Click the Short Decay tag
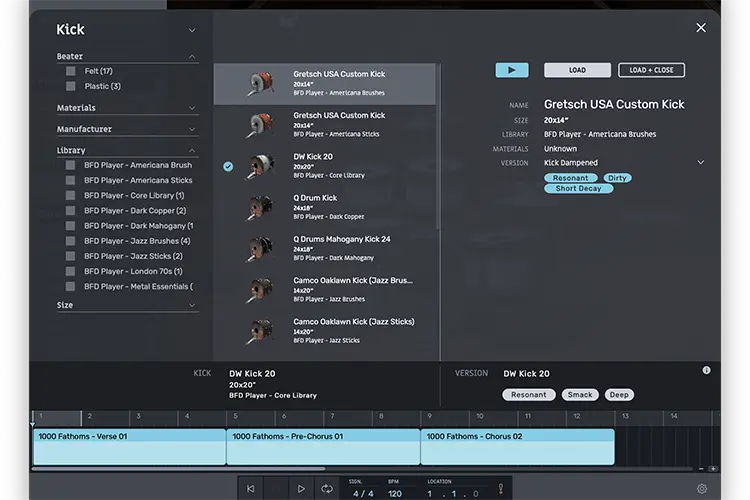This screenshot has width=750, height=500. [578, 189]
